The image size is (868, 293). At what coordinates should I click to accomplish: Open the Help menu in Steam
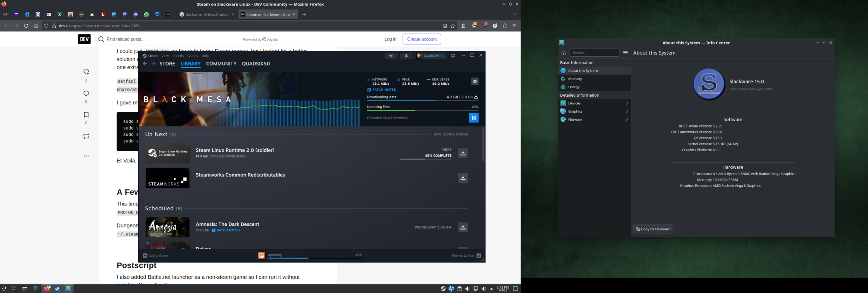(205, 56)
